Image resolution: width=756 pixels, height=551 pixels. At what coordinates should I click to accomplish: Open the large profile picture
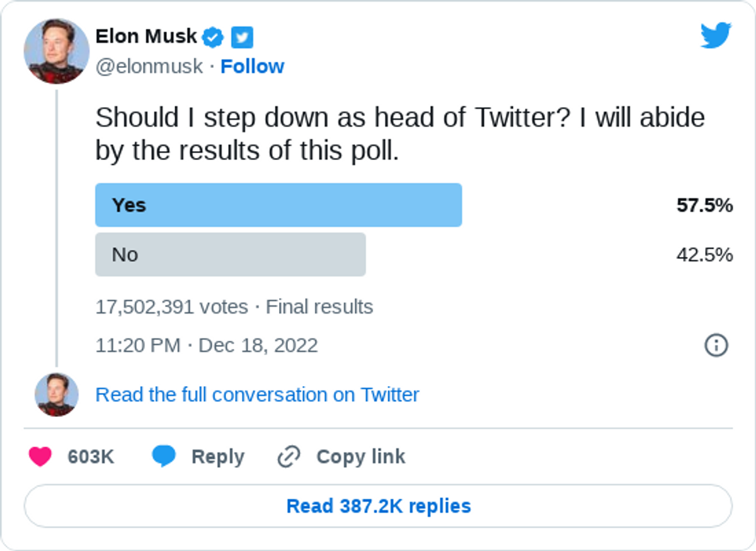tap(57, 52)
